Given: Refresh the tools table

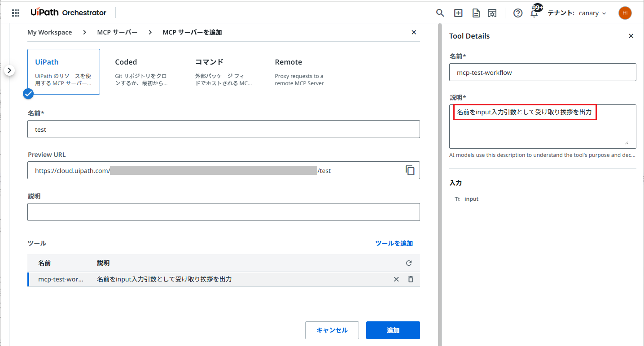Looking at the screenshot, I should click(x=409, y=264).
